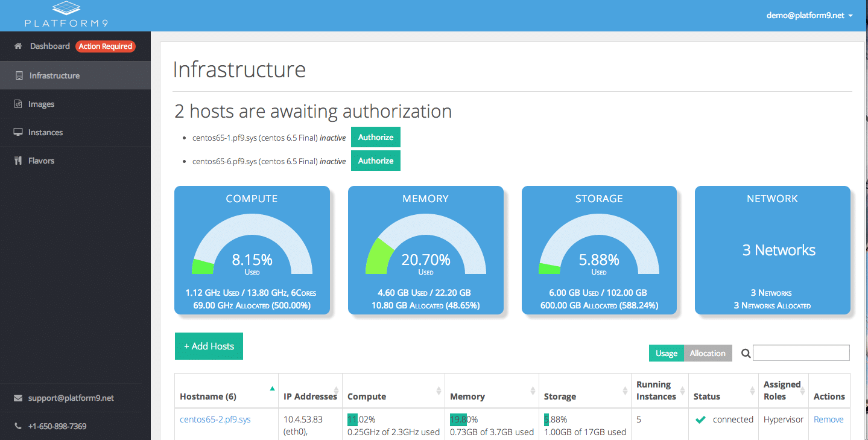
Task: Click the Flavors cutlery icon in sidebar
Action: (18, 161)
